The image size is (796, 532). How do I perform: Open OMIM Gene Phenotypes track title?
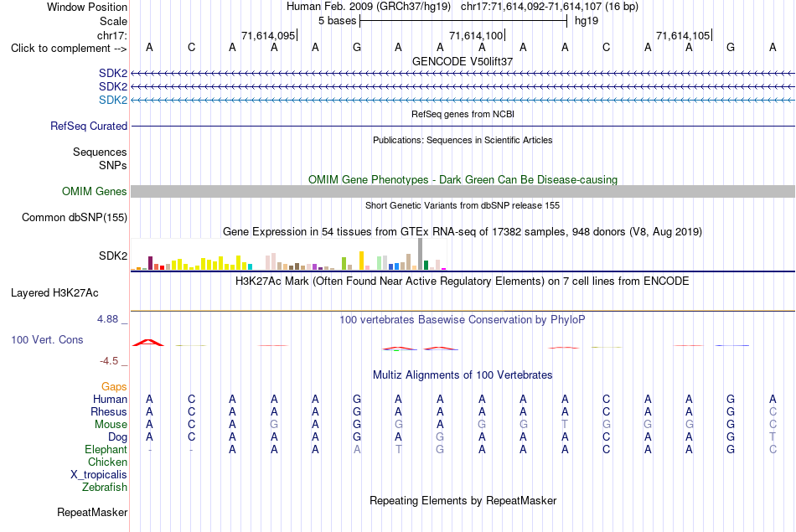tap(463, 179)
